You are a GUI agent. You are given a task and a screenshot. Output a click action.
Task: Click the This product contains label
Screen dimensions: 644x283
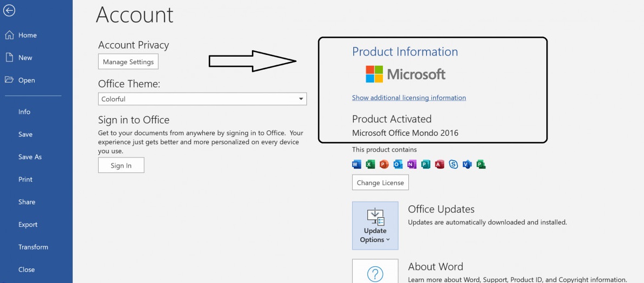385,149
